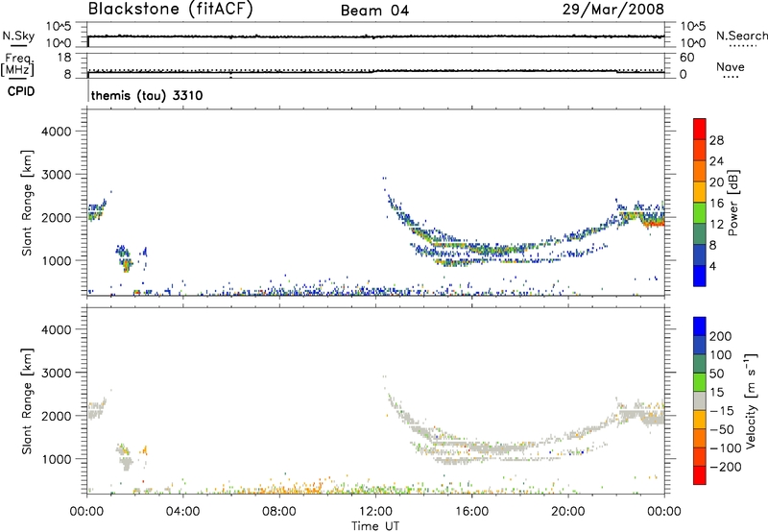Click the '-100' label on velocity colorbar
Viewport: 768px width, 532px height.
[726, 448]
